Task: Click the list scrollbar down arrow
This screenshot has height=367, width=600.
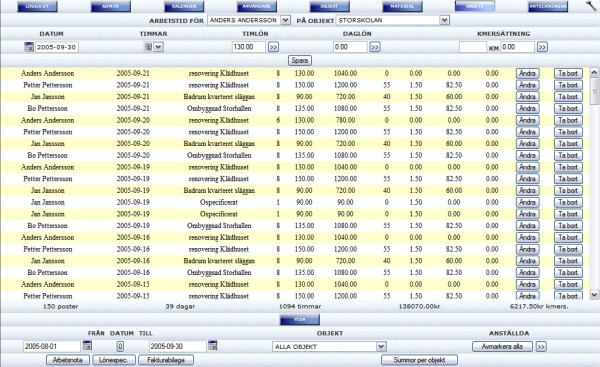Action: [x=594, y=294]
